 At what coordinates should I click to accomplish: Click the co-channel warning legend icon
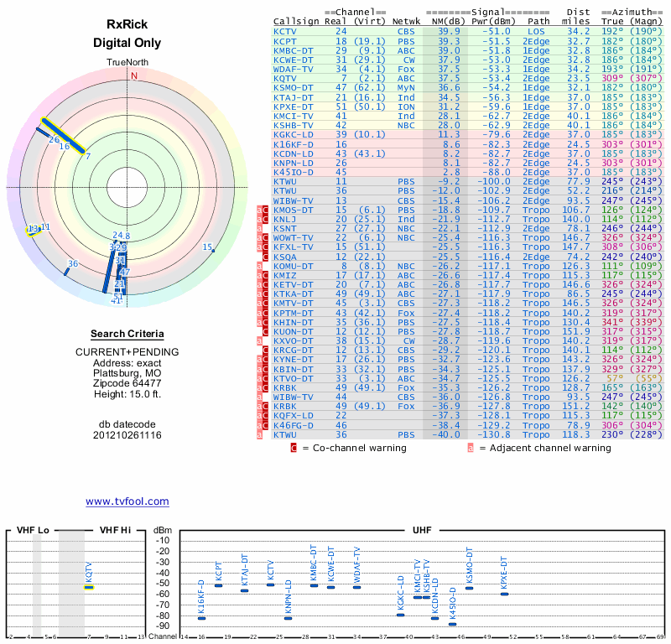point(294,448)
